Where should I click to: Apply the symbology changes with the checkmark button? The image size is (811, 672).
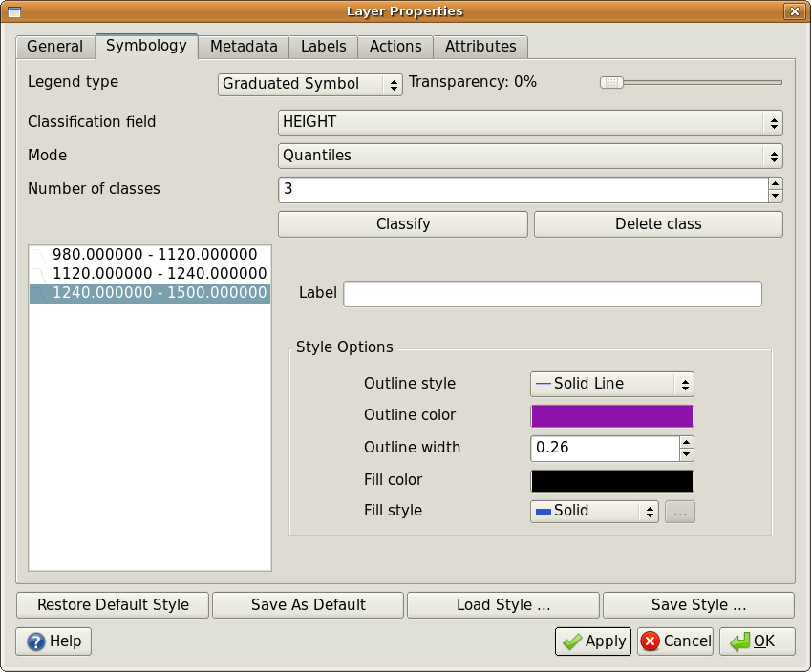point(592,640)
